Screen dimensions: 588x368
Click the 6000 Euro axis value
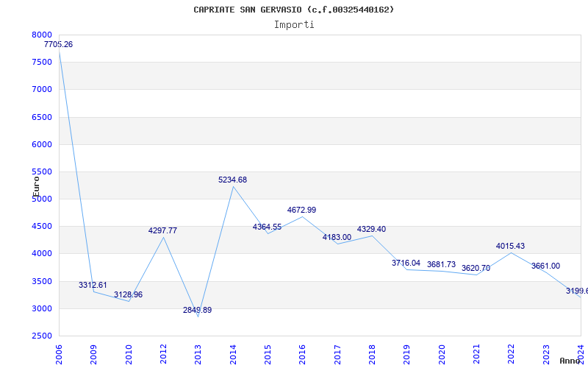(x=42, y=144)
